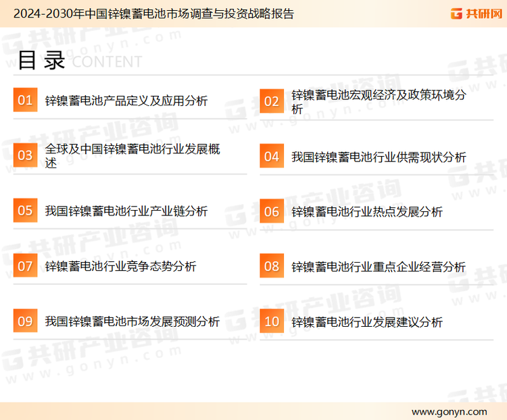
Task: Click the 10 chapter badge
Action: (x=272, y=321)
